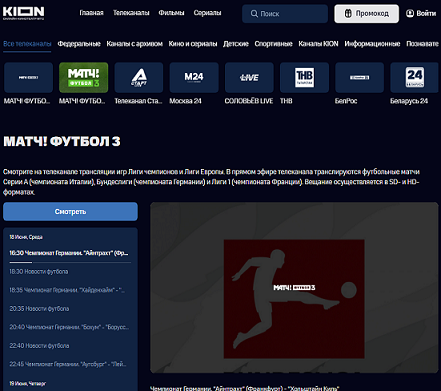The image size is (441, 391).
Task: Click the 19 Июня, Четверг date header
Action: (28, 384)
